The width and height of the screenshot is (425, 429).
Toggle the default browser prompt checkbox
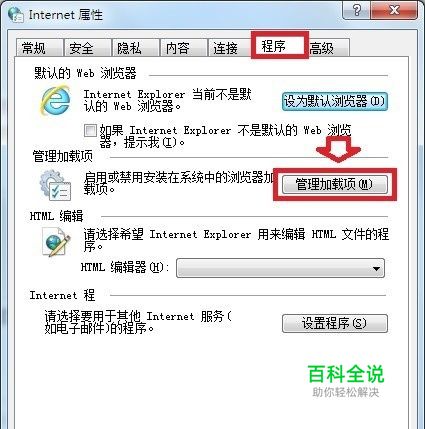[90, 130]
